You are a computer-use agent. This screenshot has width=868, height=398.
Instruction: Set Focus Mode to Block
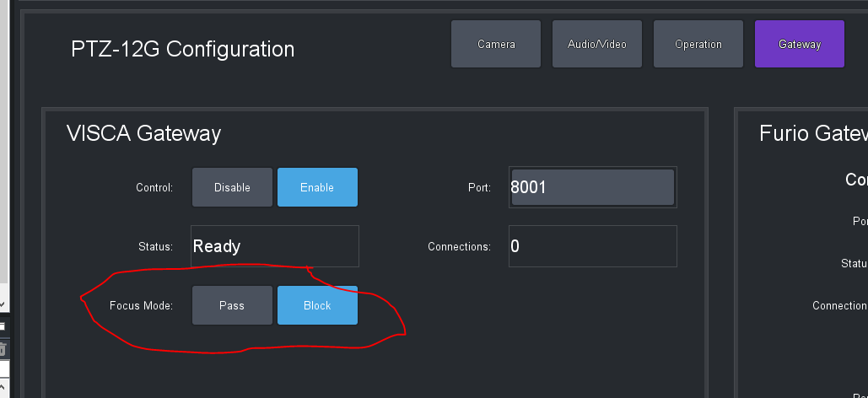(x=317, y=305)
